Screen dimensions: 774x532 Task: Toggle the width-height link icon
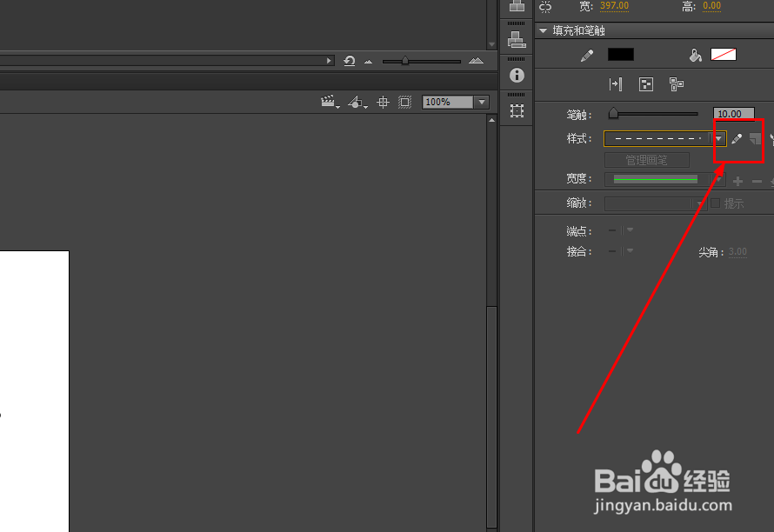(545, 6)
